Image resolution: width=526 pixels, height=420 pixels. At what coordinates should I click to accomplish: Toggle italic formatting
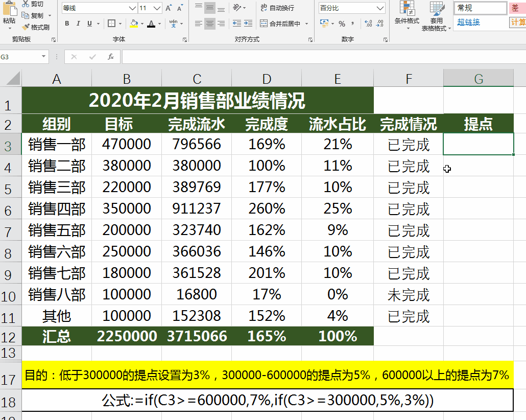(x=78, y=24)
